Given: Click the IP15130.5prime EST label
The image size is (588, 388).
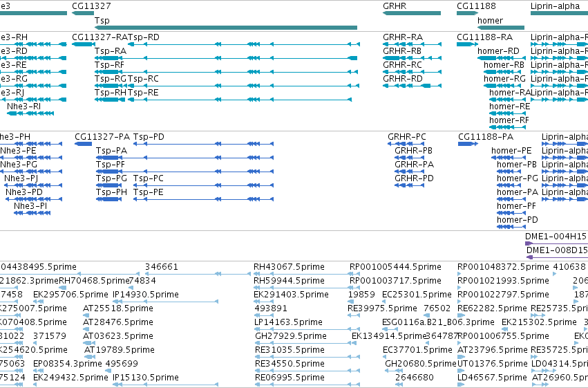Looking at the screenshot, I should [x=146, y=378].
